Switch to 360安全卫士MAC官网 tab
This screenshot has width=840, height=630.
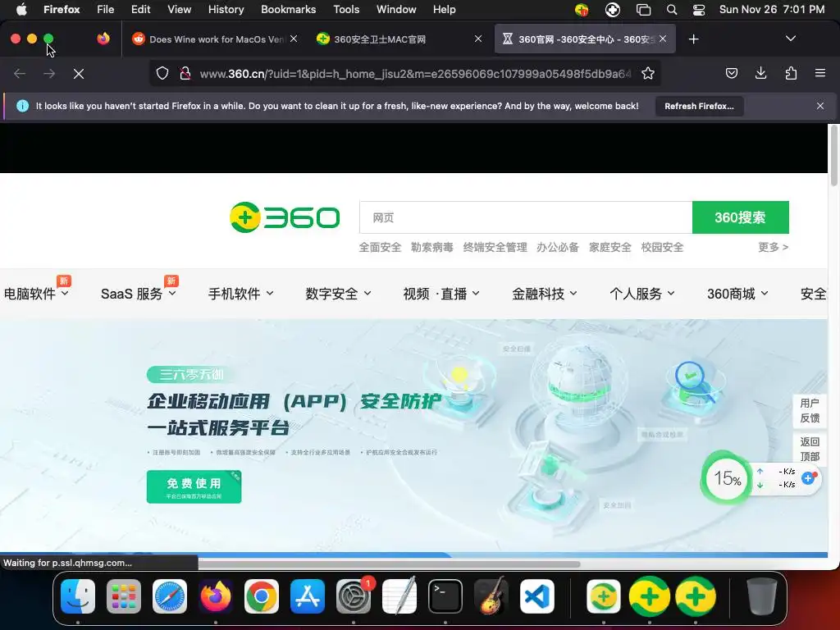(x=399, y=39)
